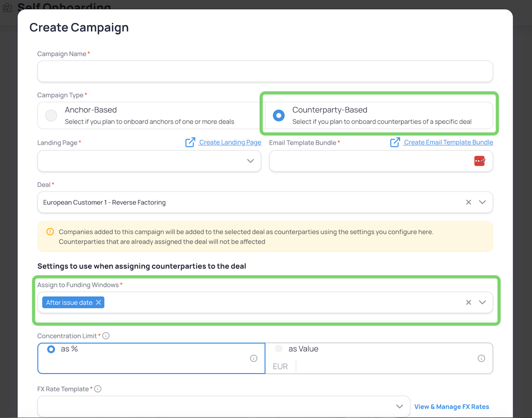This screenshot has height=418, width=532.
Task: Click the Campaign Name input field
Action: [265, 71]
